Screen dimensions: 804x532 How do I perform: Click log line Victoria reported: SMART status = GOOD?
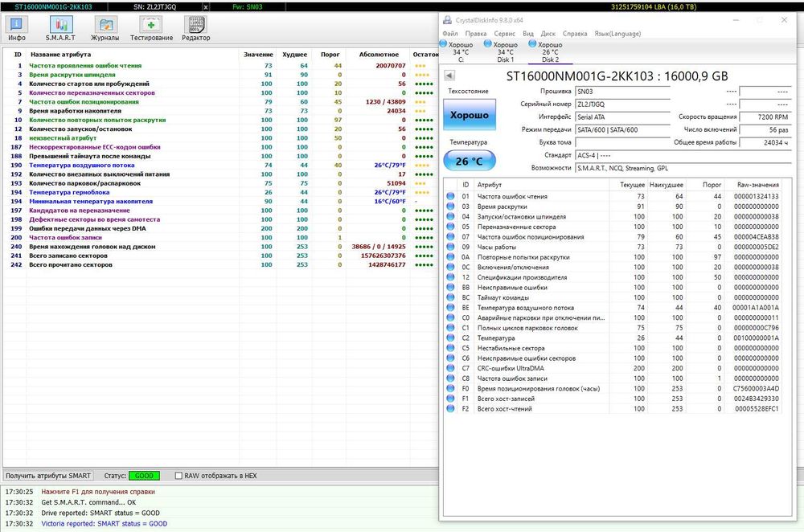tap(104, 524)
